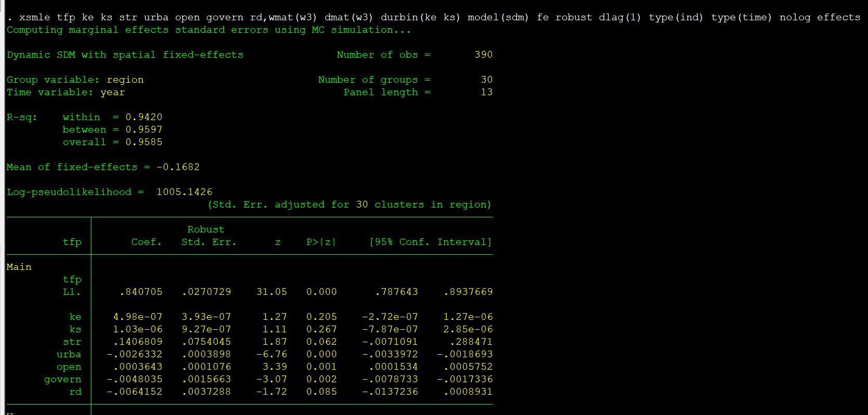
Task: Click the 'govern' variable row label
Action: point(63,379)
